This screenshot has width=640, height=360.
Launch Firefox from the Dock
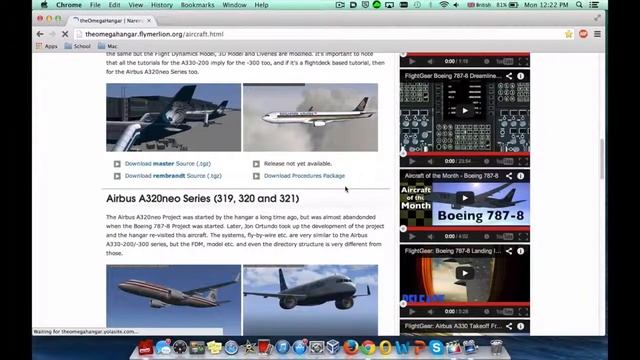(350, 347)
